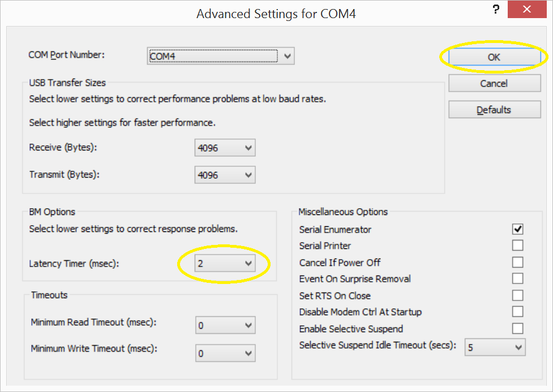The height and width of the screenshot is (392, 553).
Task: Open the Minimum Write Timeout dropdown
Action: (225, 353)
